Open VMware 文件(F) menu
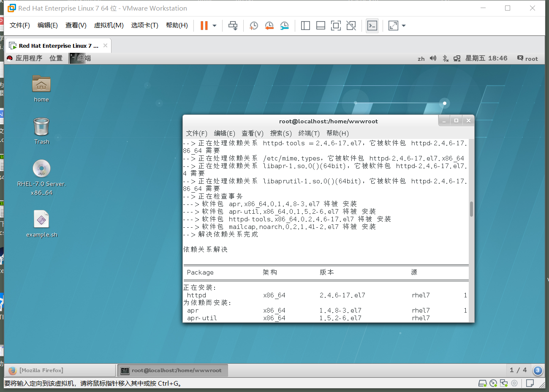This screenshot has height=392, width=549. click(x=20, y=25)
